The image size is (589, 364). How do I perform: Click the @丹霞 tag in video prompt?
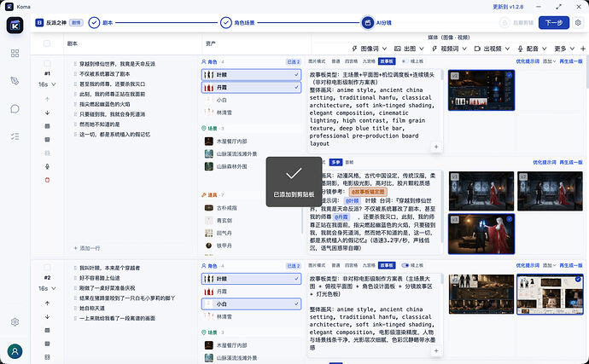[341, 217]
